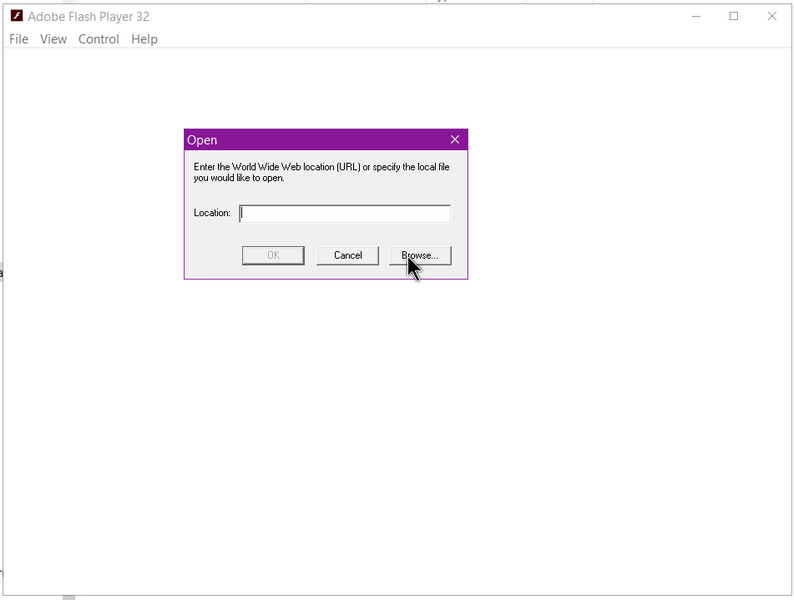Open the Help menu
The image size is (794, 600).
(x=144, y=39)
